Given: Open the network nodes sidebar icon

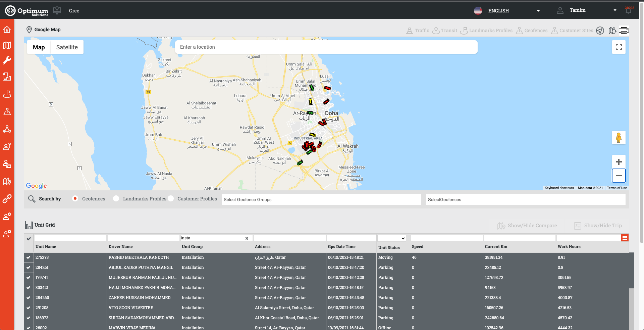Looking at the screenshot, I should coord(7,129).
